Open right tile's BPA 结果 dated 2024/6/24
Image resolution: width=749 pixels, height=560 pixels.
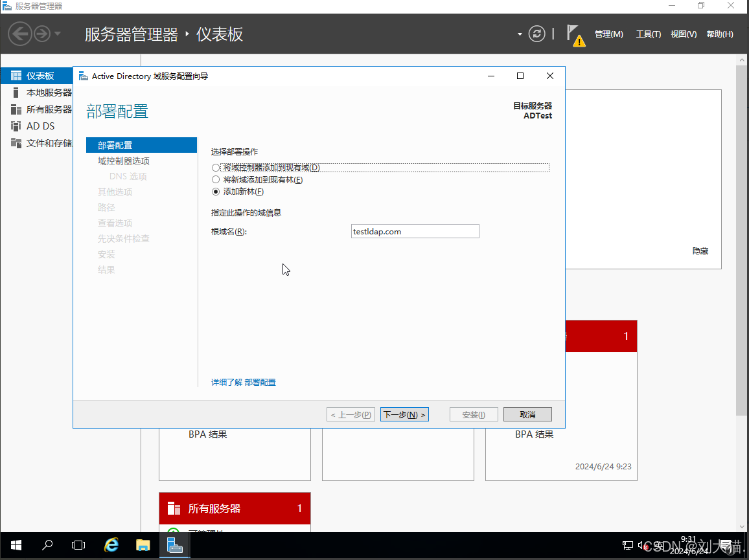[534, 434]
